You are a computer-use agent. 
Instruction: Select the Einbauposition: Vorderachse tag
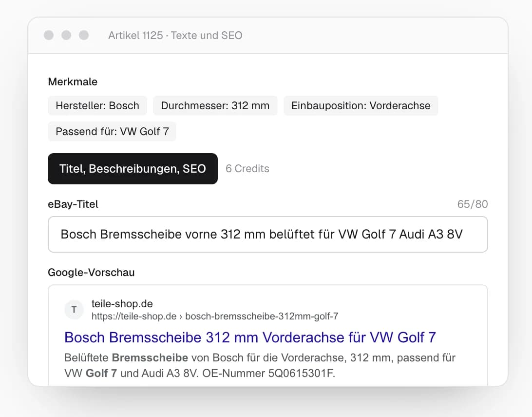pos(361,106)
